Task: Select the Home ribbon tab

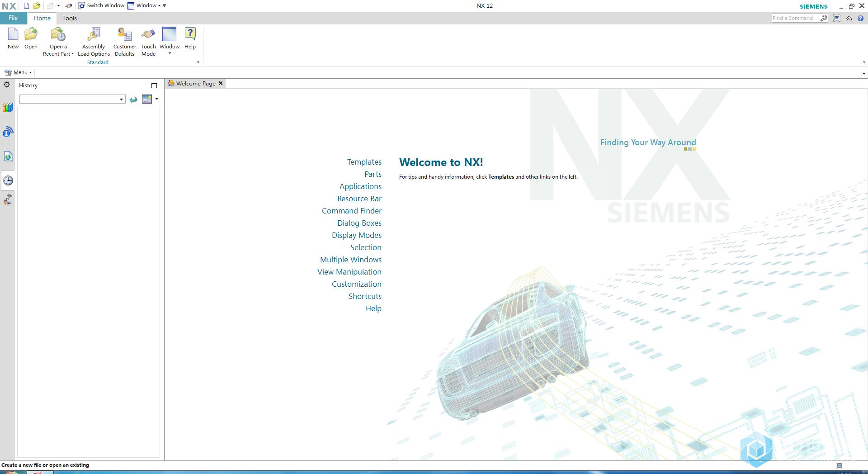Action: coord(42,18)
